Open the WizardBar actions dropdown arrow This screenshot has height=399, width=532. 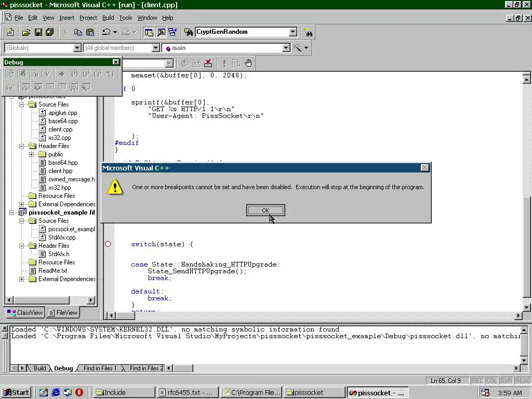[307, 48]
